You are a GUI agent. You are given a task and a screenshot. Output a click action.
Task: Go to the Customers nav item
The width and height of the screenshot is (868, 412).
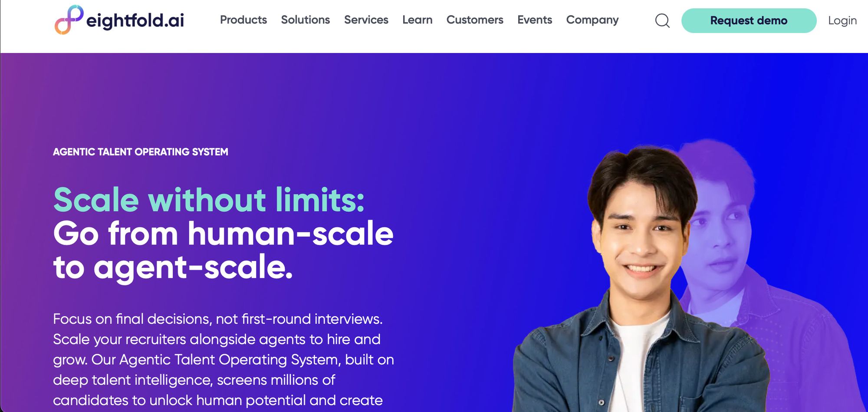point(475,20)
